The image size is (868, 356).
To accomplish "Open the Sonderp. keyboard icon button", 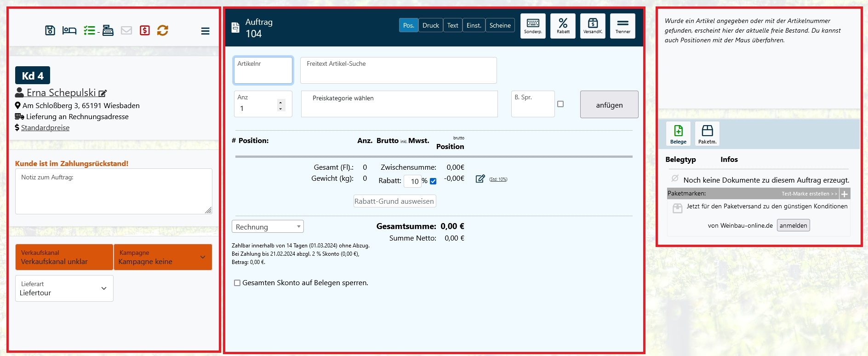I will click(533, 26).
